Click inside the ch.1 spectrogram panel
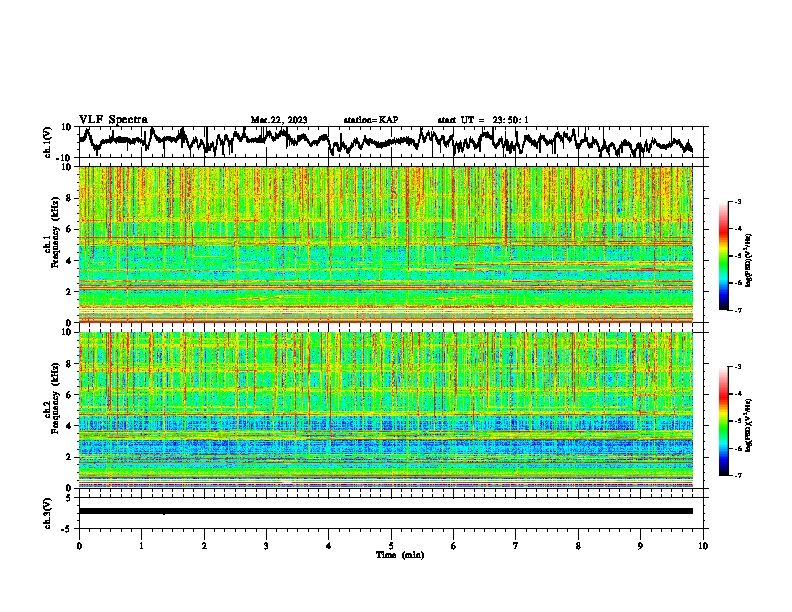 [x=385, y=244]
